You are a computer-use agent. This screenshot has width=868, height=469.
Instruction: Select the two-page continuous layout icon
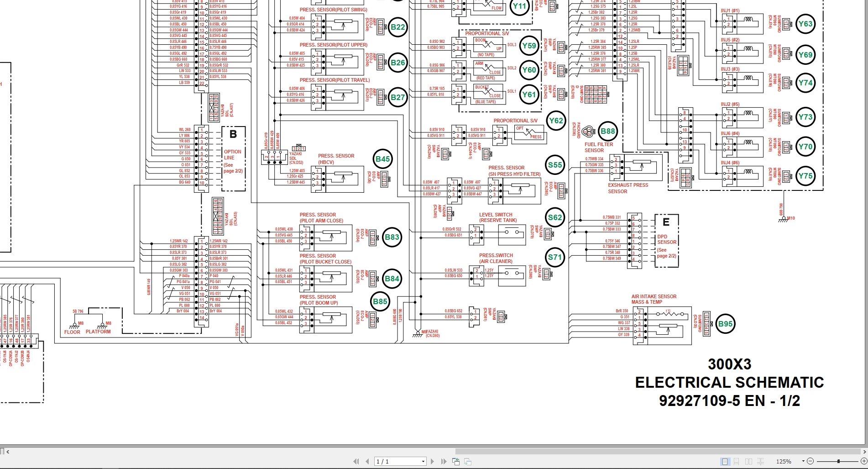click(x=761, y=461)
